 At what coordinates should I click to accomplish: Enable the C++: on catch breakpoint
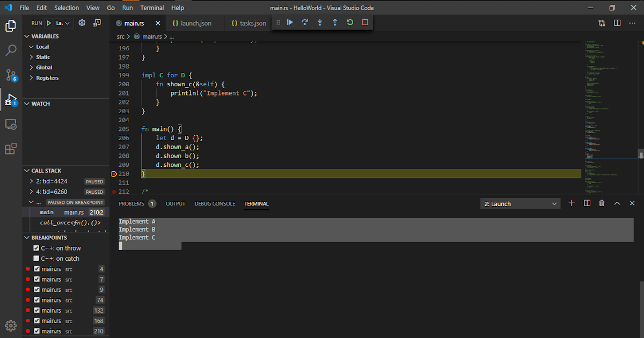36,258
